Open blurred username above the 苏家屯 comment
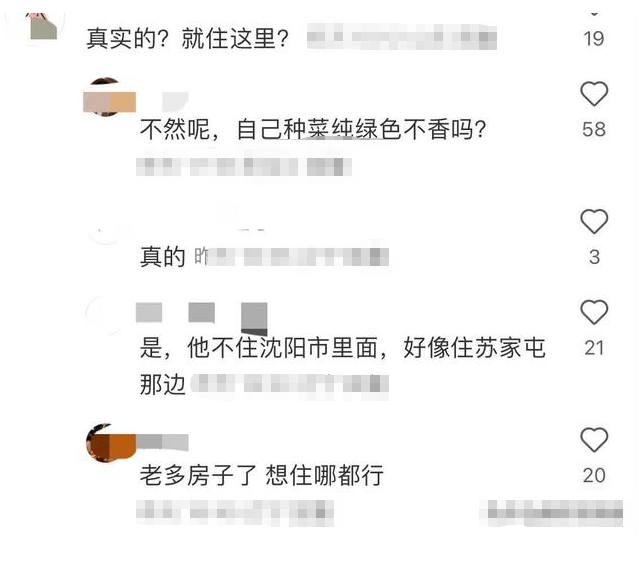639x574 pixels. tap(201, 314)
